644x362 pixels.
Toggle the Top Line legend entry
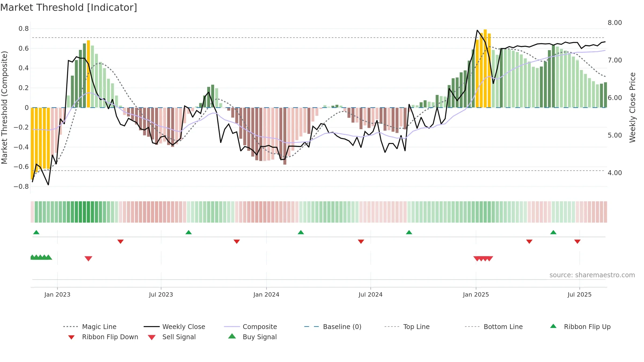tap(407, 327)
